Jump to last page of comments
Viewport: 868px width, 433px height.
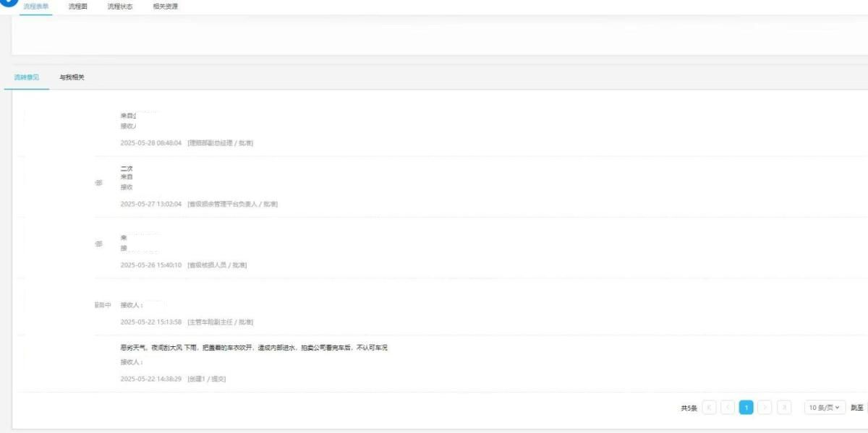784,408
